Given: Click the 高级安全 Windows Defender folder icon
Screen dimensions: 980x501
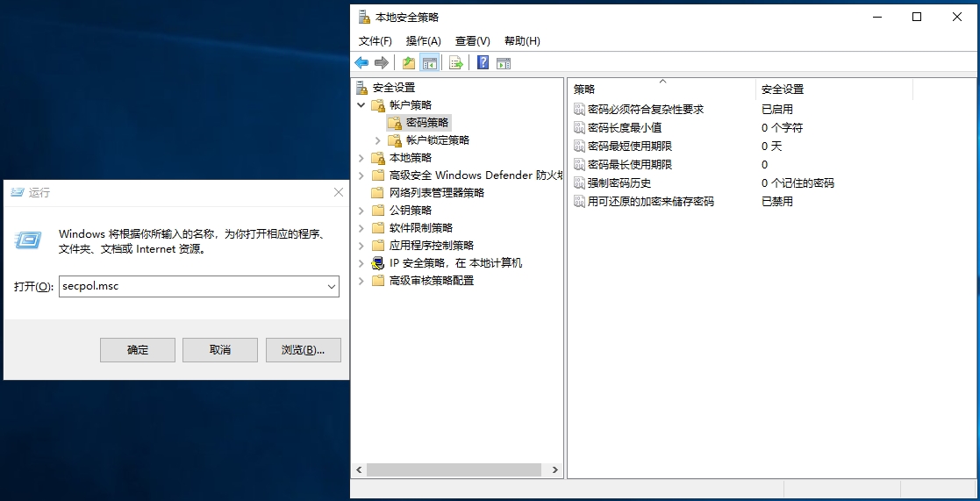Looking at the screenshot, I should [x=378, y=175].
